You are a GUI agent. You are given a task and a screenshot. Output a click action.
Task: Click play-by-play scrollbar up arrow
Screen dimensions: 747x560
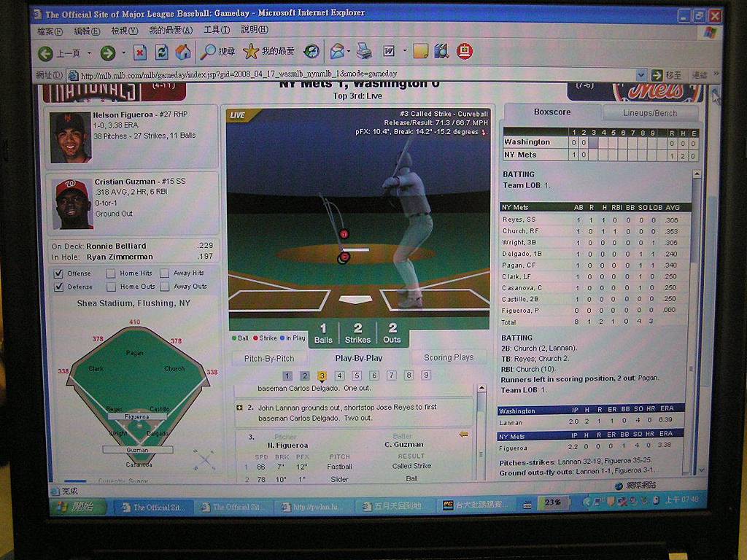point(481,389)
